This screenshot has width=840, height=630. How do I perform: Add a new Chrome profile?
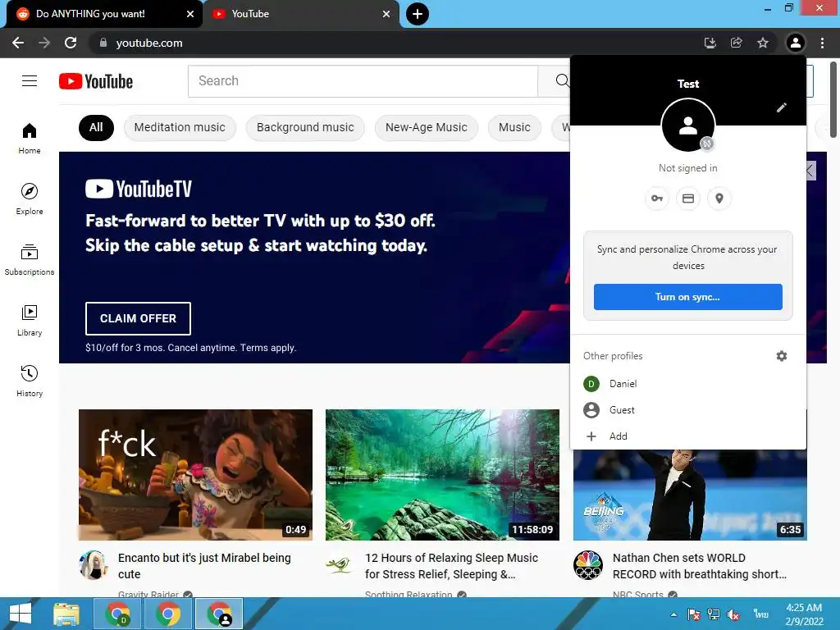coord(688,436)
